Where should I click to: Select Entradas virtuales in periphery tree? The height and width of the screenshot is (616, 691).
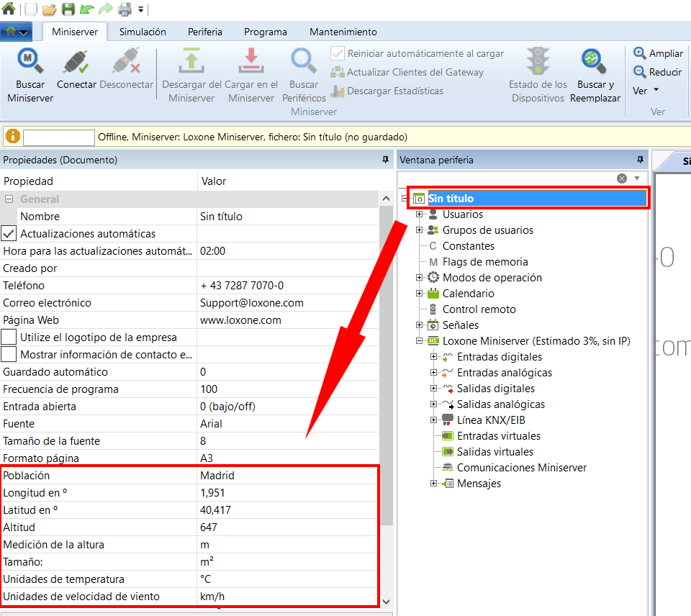click(x=498, y=436)
